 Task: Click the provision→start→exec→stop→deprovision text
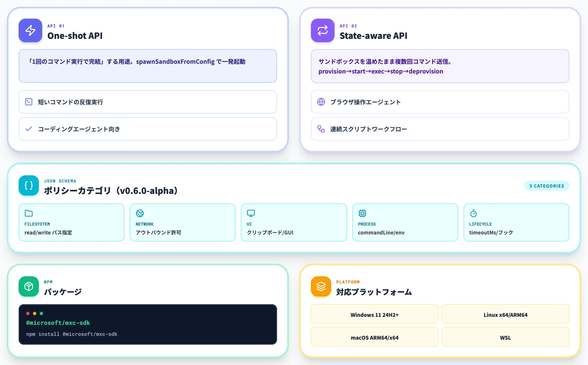point(381,71)
